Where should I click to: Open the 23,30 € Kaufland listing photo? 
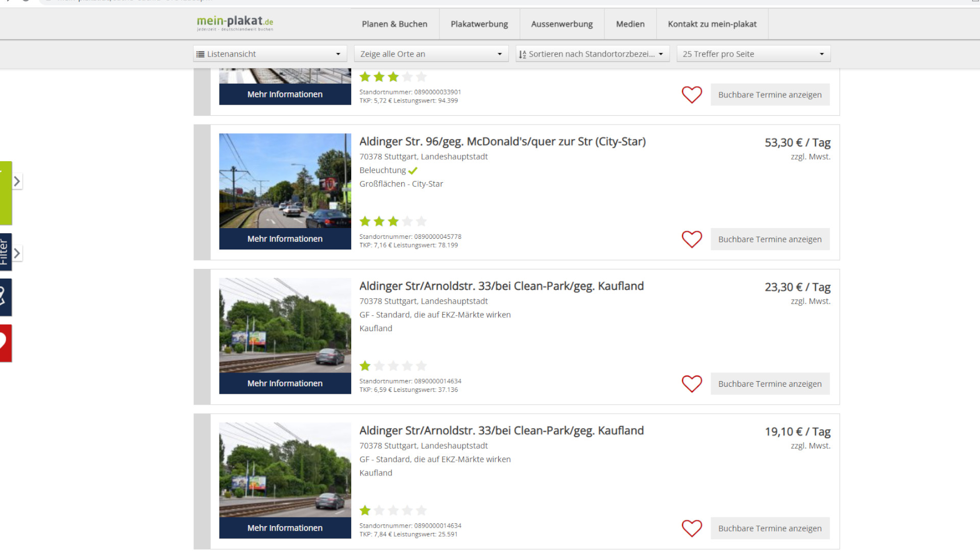(285, 325)
